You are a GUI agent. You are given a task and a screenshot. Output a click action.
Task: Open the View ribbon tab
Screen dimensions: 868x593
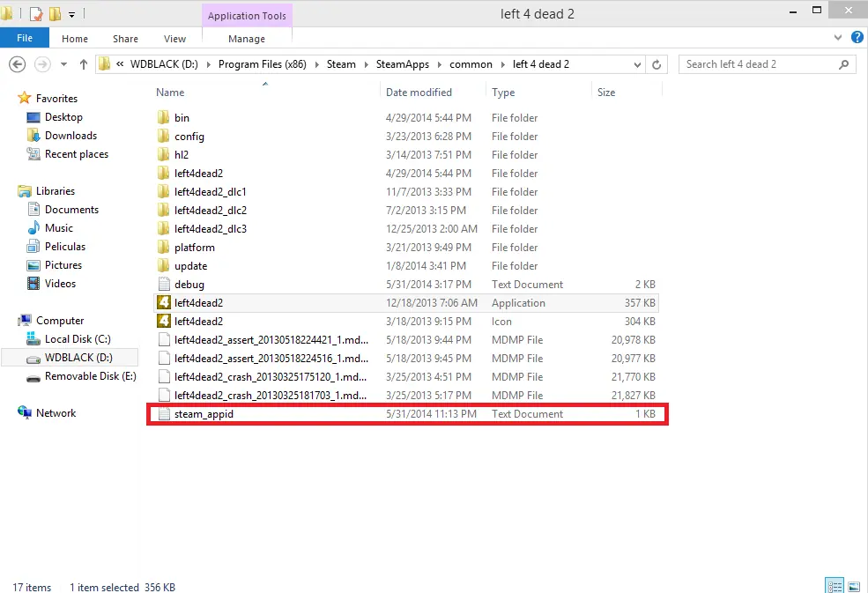[x=175, y=39]
